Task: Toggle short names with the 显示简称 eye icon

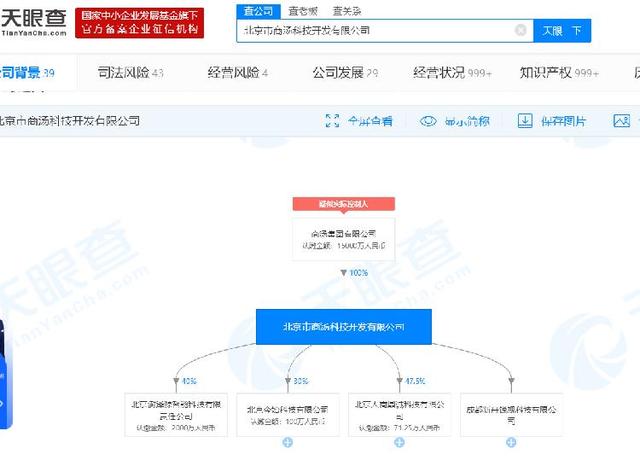Action: [x=428, y=121]
